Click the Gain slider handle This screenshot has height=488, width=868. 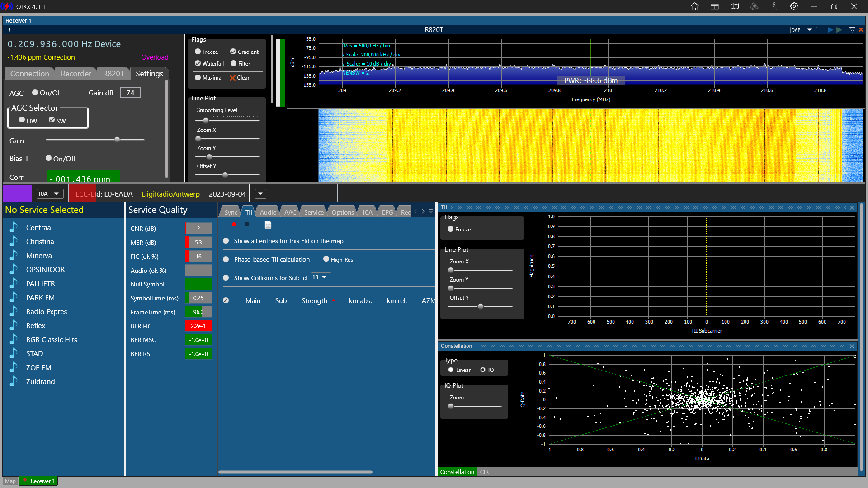(x=117, y=140)
